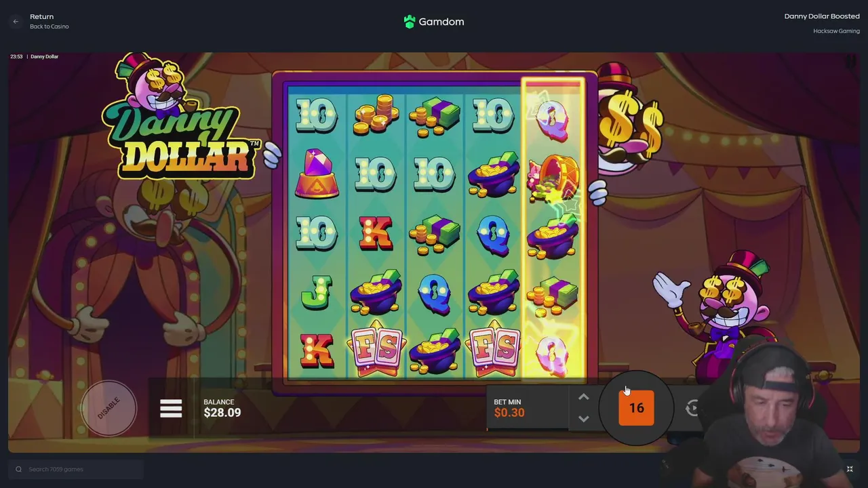Click the autoplay circular arrow icon

pos(693,408)
